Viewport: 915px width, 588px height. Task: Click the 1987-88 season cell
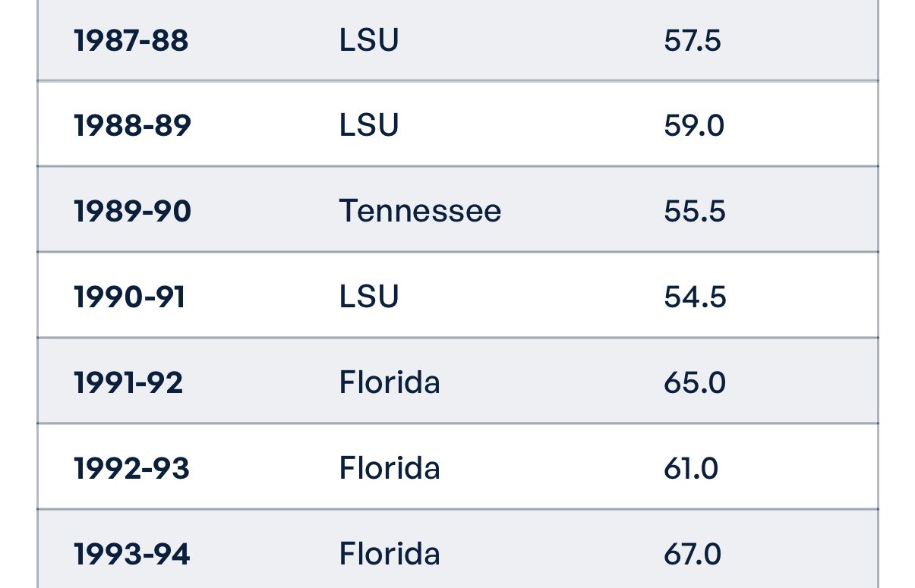coord(131,40)
